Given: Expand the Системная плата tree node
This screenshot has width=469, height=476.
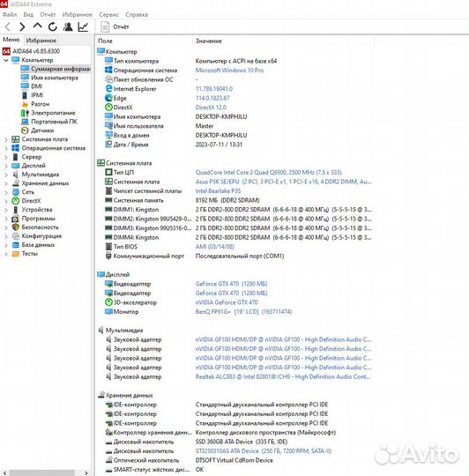Looking at the screenshot, I should tap(6, 139).
